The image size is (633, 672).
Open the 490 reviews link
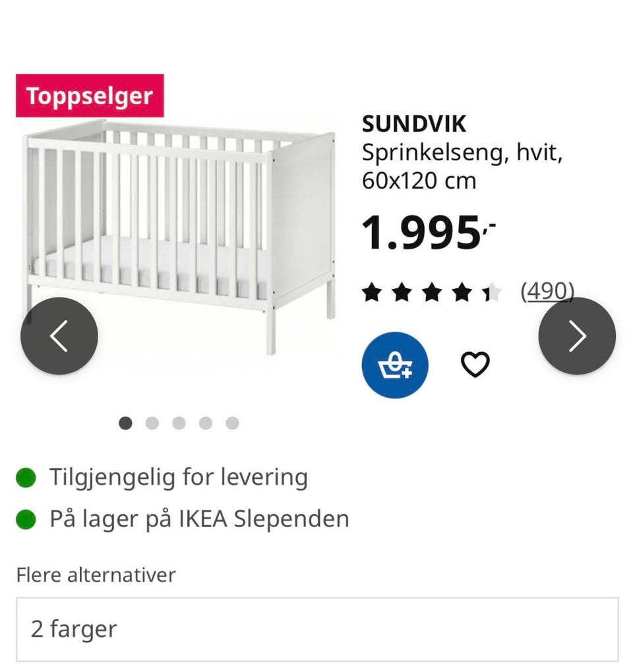547,291
